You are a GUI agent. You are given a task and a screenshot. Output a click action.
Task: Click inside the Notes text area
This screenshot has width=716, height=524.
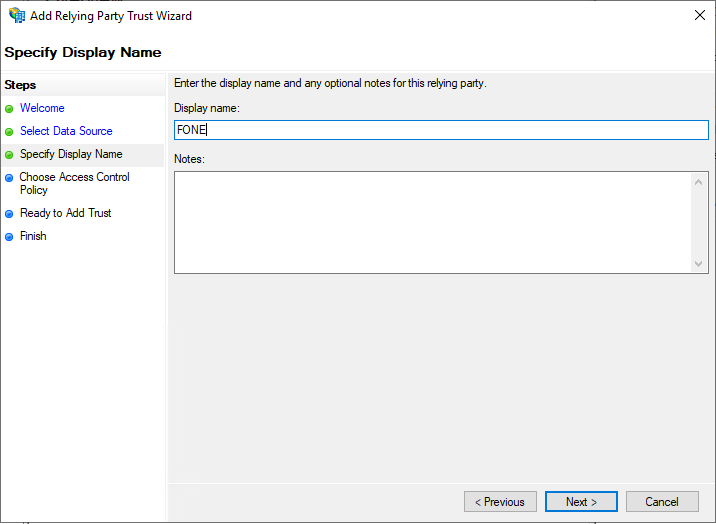click(x=432, y=222)
